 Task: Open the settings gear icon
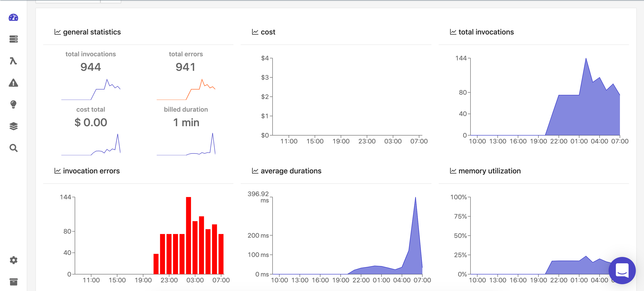click(x=13, y=260)
